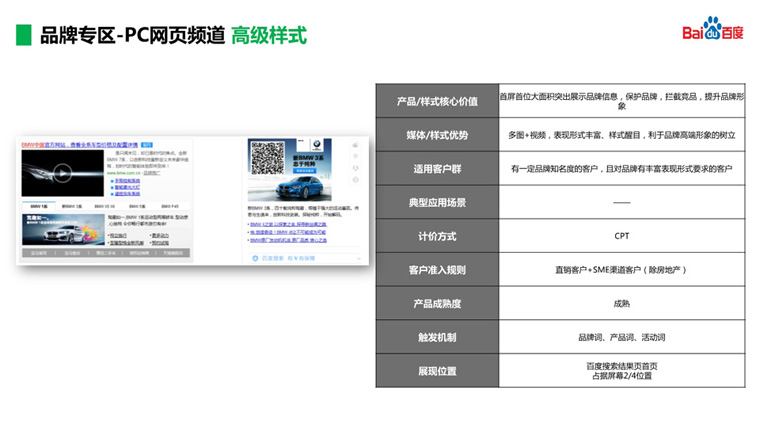Switch to the 新BMW 3系 tab
The image size is (760, 428).
click(72, 206)
